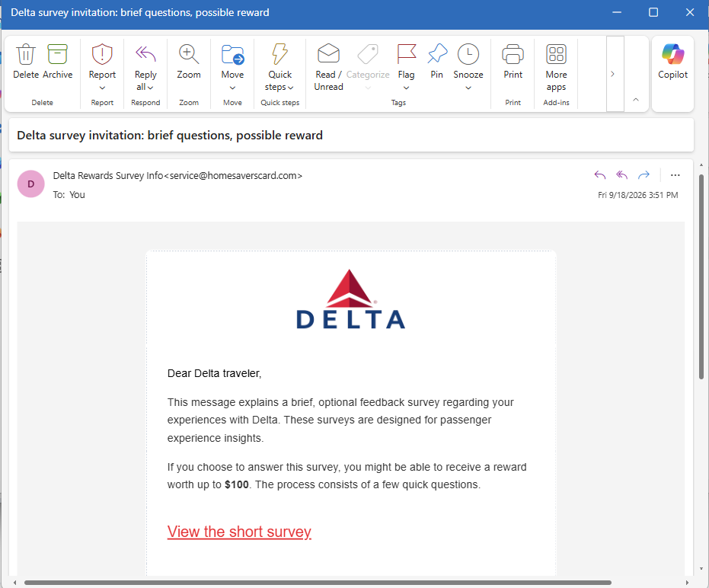Click the Delta logo image
The height and width of the screenshot is (588, 709).
tap(350, 299)
